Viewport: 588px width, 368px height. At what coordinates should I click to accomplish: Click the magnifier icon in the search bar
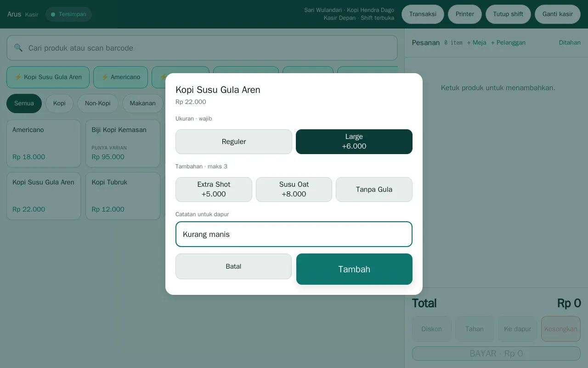click(x=18, y=48)
